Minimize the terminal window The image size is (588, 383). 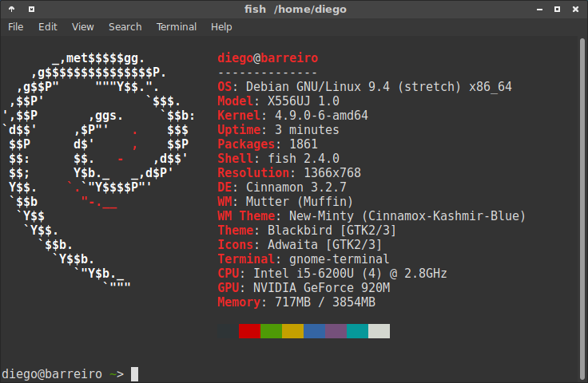point(539,10)
